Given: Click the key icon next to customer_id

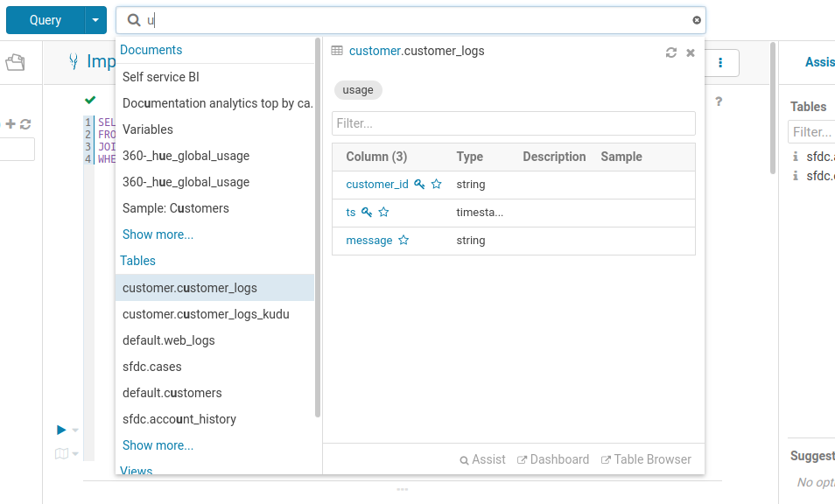Looking at the screenshot, I should 419,184.
